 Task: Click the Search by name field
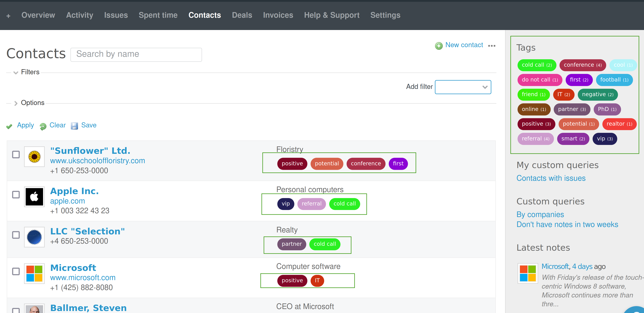point(136,54)
